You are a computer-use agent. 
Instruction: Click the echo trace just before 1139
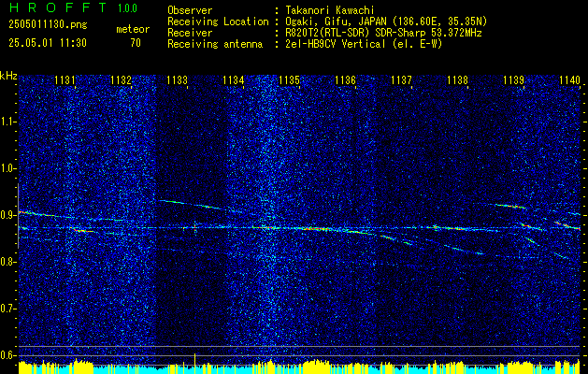coord(510,206)
